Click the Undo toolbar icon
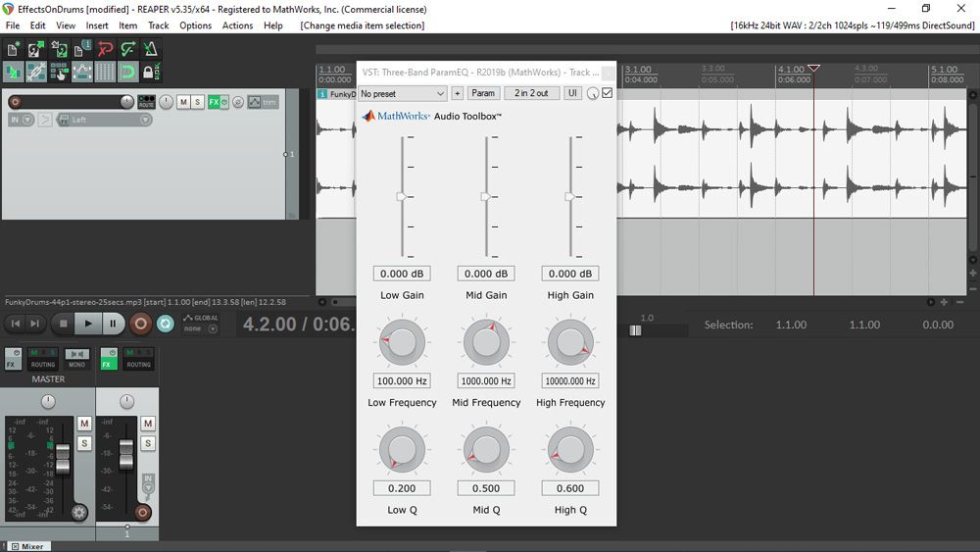The image size is (980, 552). (x=105, y=49)
